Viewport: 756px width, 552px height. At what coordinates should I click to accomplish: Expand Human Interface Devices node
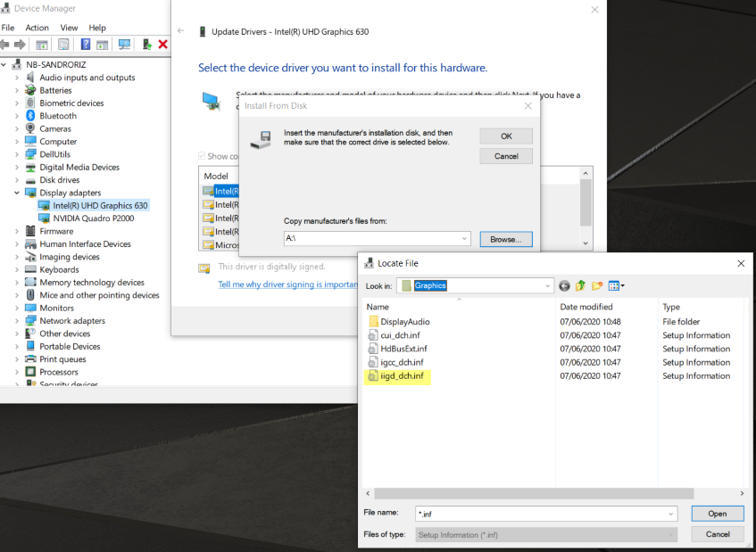(x=17, y=244)
